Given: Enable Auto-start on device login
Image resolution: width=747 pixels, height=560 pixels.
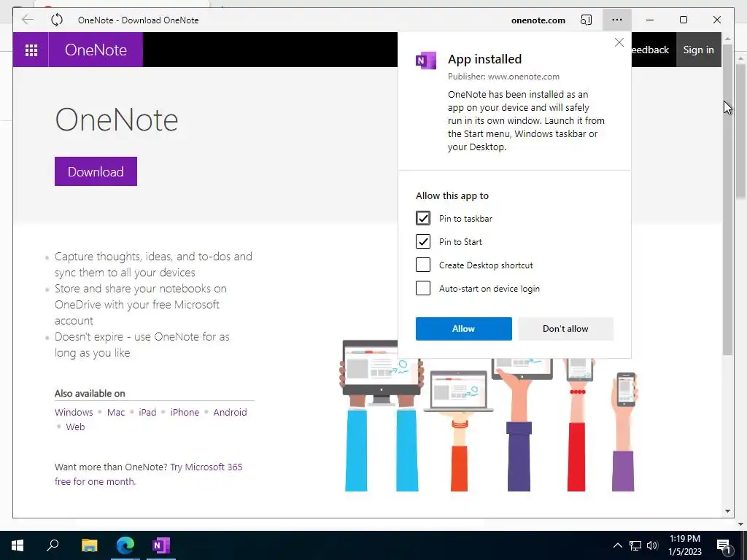Looking at the screenshot, I should tap(423, 288).
